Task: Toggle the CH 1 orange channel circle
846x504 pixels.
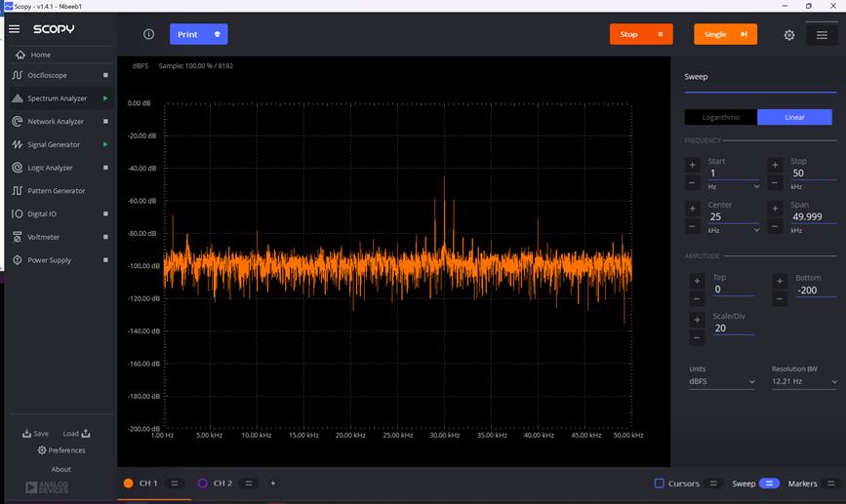Action: click(129, 484)
